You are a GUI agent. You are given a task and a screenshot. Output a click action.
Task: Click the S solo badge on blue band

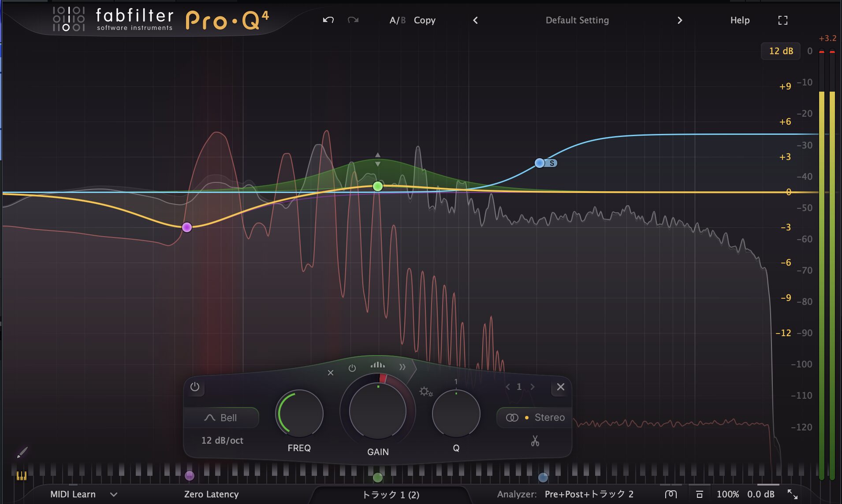(551, 163)
